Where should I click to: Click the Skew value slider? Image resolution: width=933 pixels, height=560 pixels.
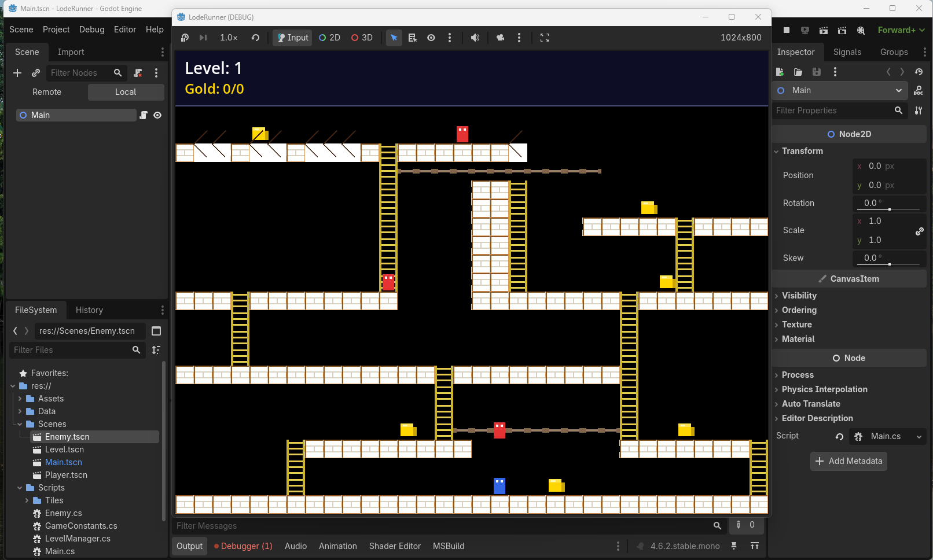(890, 264)
